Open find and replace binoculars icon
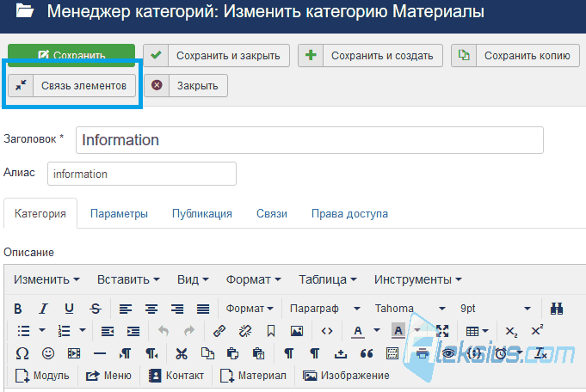This screenshot has height=392, width=586. tap(557, 309)
